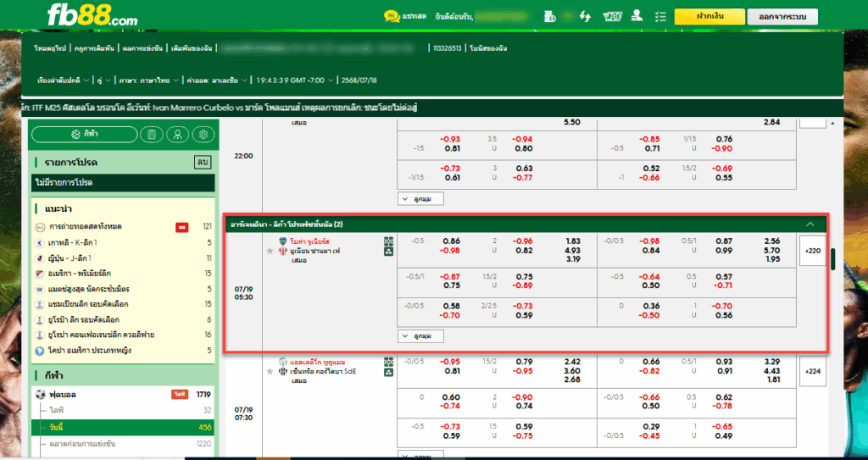Click the Atletico Tucuman team crest
The width and height of the screenshot is (868, 460).
point(283,362)
